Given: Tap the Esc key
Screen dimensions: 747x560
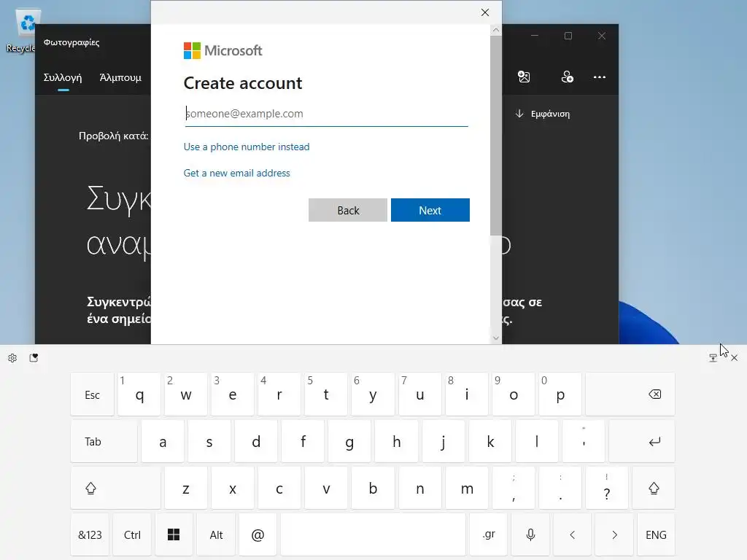Looking at the screenshot, I should pyautogui.click(x=93, y=394).
